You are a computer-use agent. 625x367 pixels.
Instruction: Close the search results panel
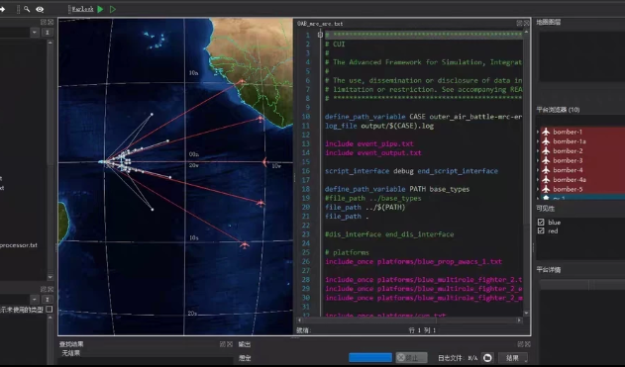(230, 344)
